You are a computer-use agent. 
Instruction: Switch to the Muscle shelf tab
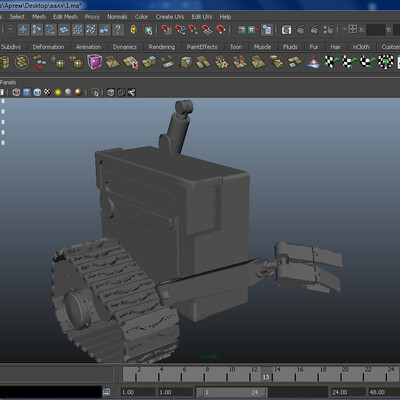pyautogui.click(x=262, y=47)
